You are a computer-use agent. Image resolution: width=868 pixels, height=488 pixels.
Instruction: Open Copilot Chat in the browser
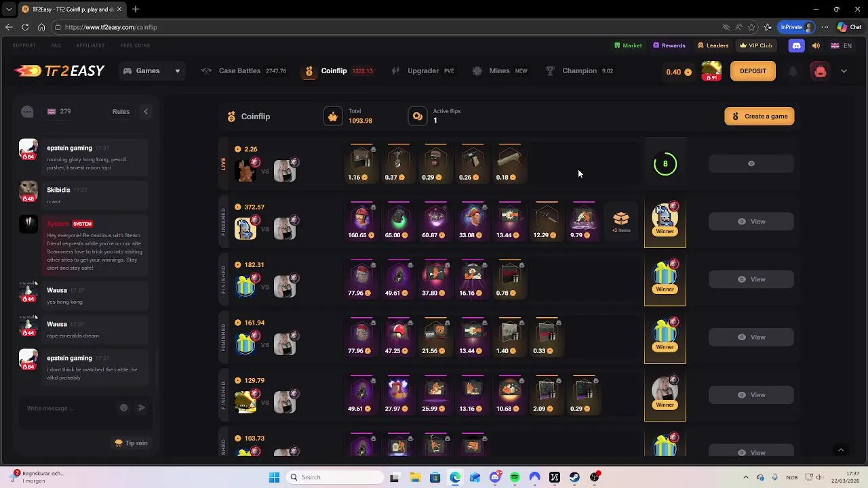click(x=849, y=27)
